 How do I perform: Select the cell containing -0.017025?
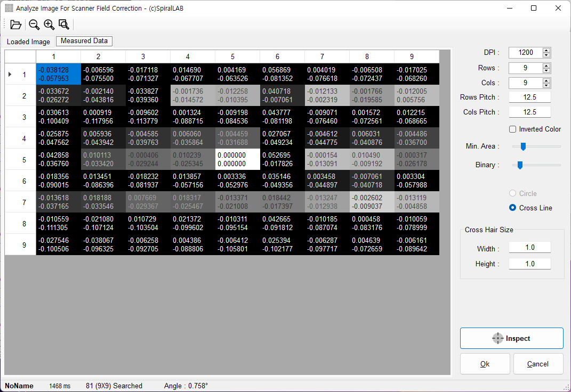[x=416, y=74]
